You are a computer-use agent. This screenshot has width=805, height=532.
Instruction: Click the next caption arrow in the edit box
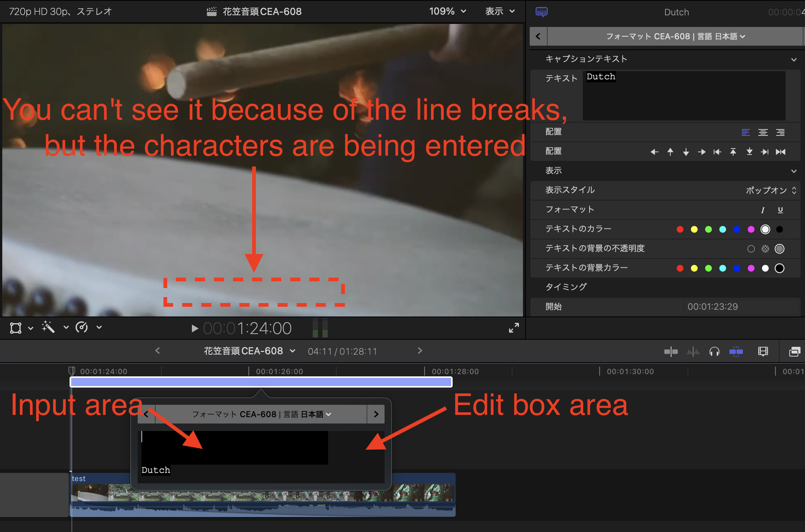(376, 414)
